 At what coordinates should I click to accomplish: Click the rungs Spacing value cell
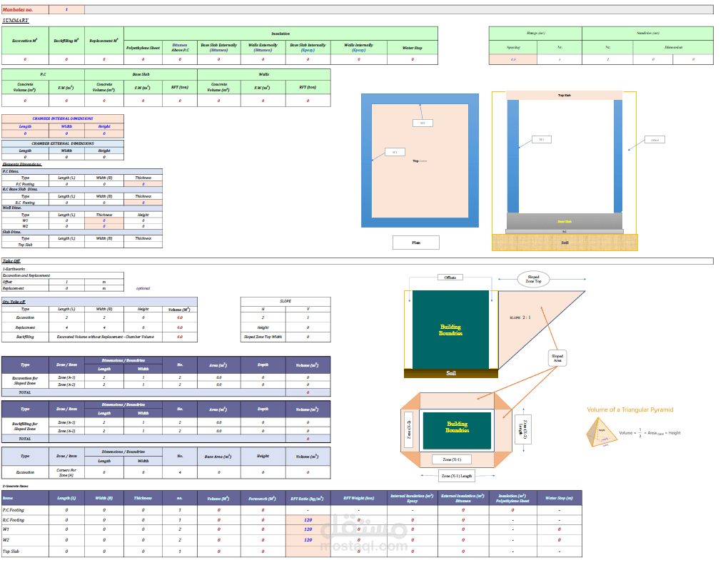[513, 59]
